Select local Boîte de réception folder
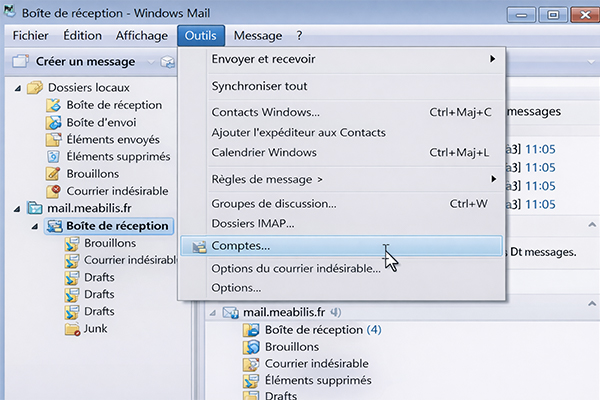Screen dimensions: 600x400 (x=114, y=105)
